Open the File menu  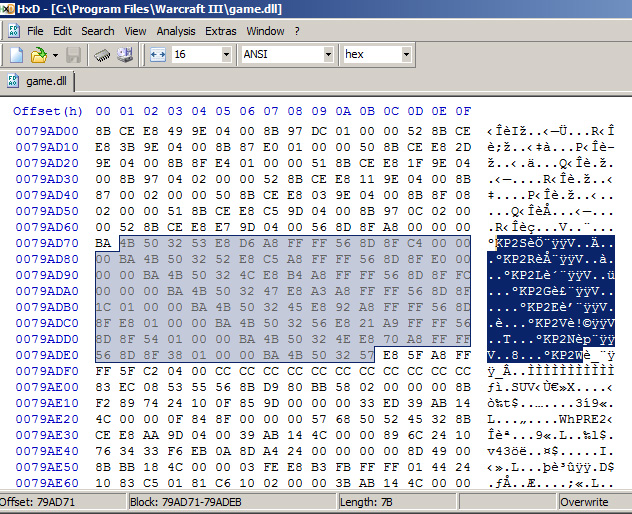pyautogui.click(x=35, y=31)
